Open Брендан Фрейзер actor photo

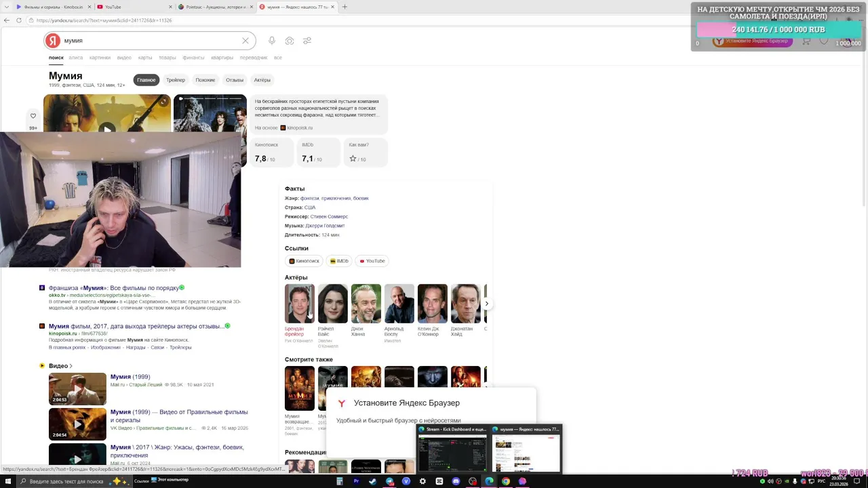pyautogui.click(x=299, y=303)
